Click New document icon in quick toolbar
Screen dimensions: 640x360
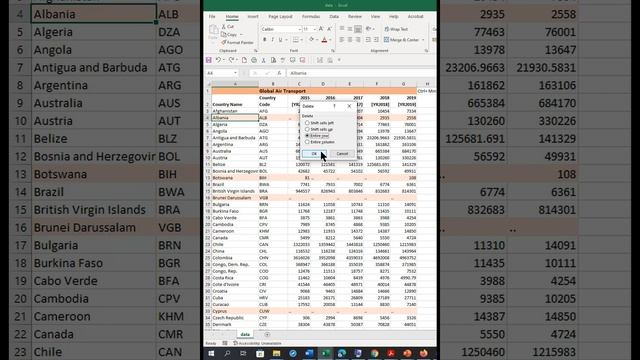point(244,60)
